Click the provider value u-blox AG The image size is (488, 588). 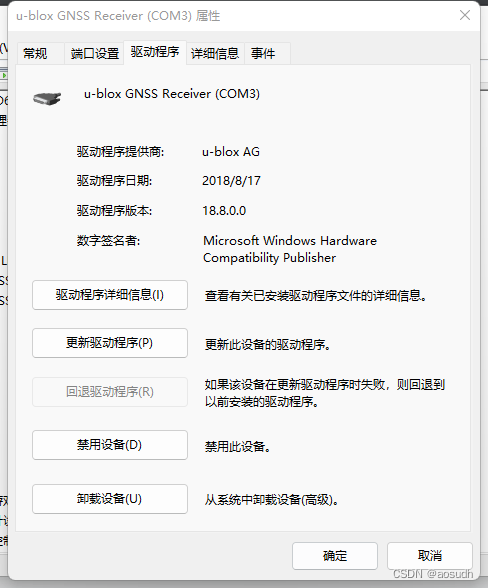click(x=231, y=152)
